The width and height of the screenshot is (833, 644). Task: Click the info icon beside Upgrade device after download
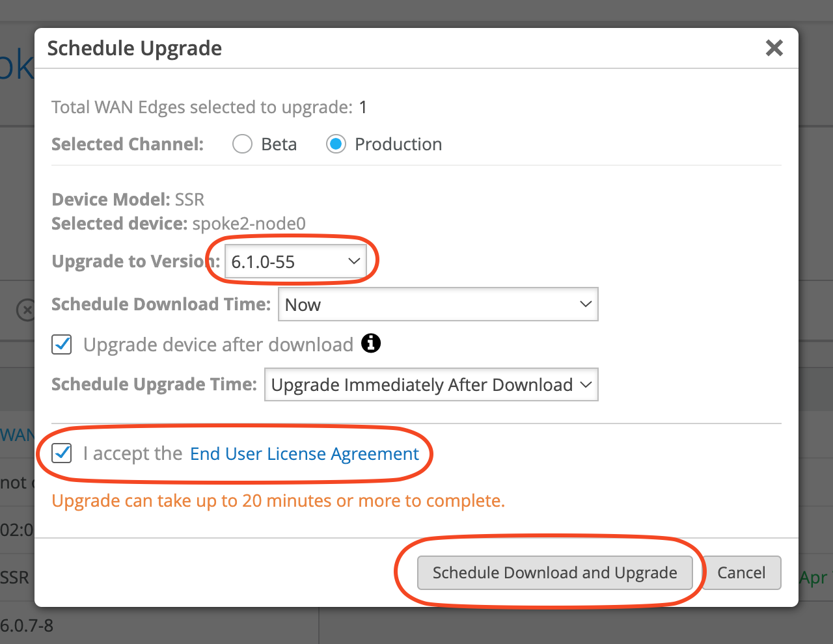(x=371, y=343)
